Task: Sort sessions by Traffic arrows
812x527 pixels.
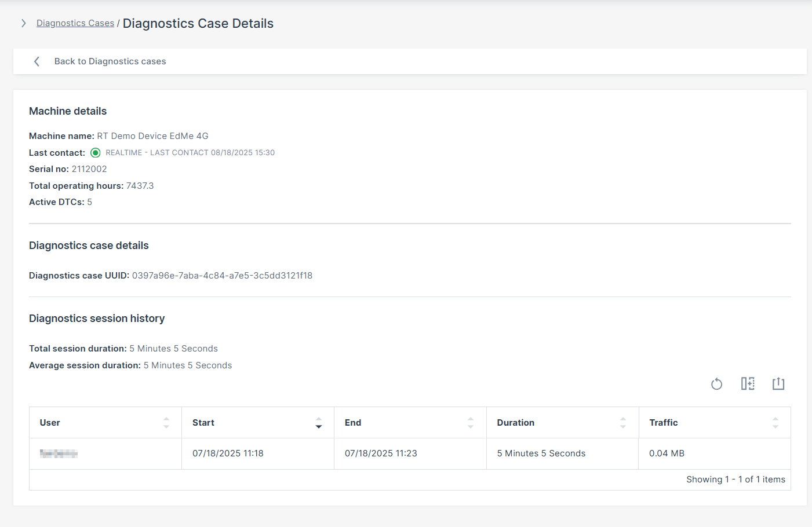Action: 775,423
